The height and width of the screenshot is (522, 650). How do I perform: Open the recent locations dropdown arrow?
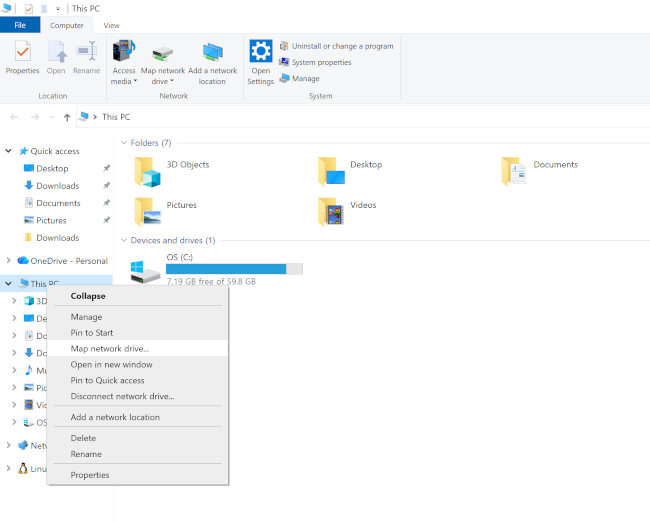pyautogui.click(x=52, y=117)
